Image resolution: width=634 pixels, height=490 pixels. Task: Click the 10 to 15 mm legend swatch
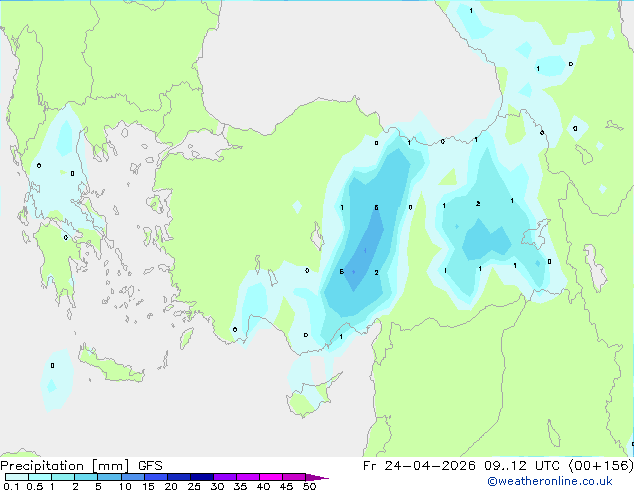[x=133, y=477]
